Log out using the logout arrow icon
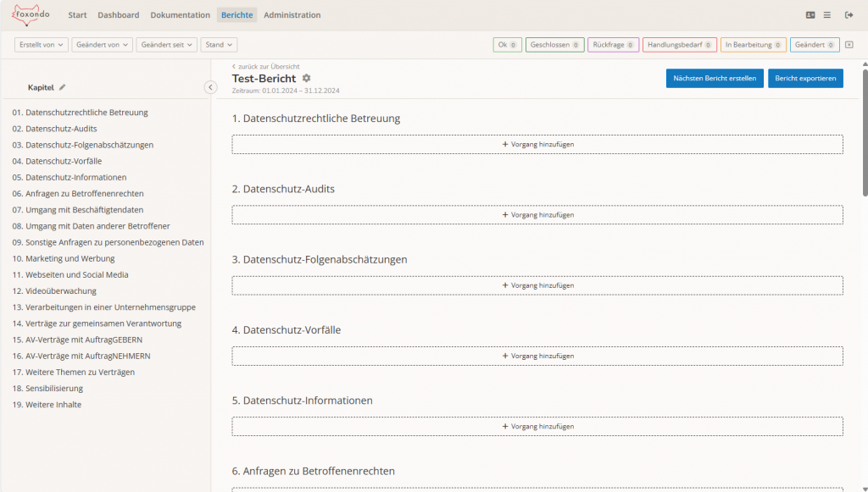The height and width of the screenshot is (492, 868). click(x=849, y=14)
